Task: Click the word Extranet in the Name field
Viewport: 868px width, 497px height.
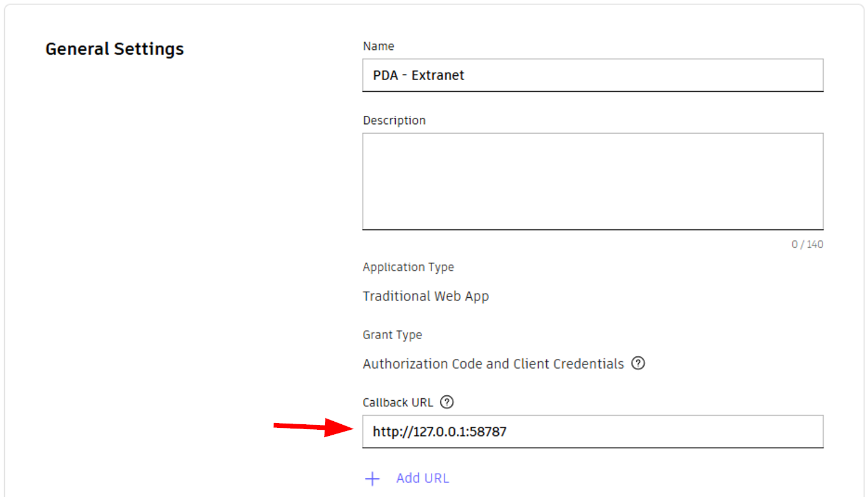Action: (x=438, y=75)
